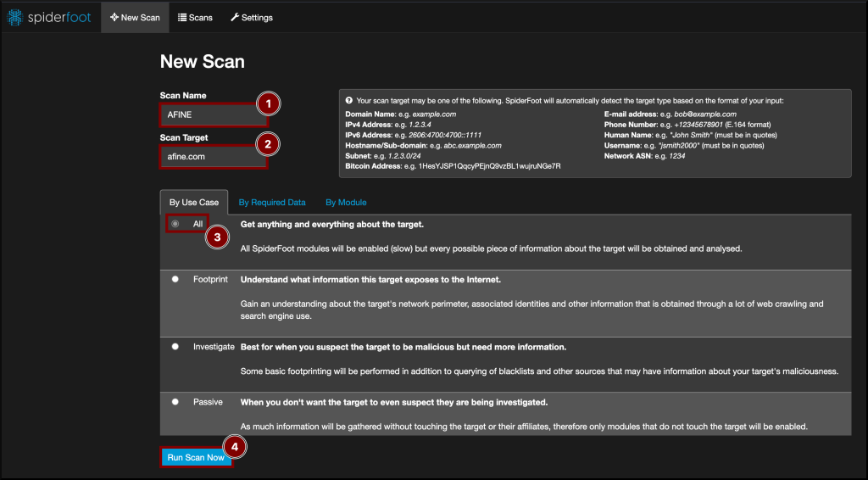Open the Scans list menu item
This screenshot has height=480, width=868.
(195, 18)
